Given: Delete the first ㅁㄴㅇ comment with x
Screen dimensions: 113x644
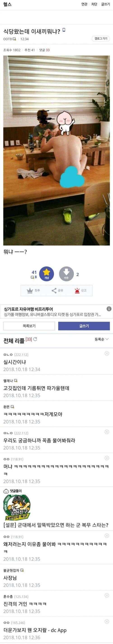Looking at the screenshot, I should 107,353.
